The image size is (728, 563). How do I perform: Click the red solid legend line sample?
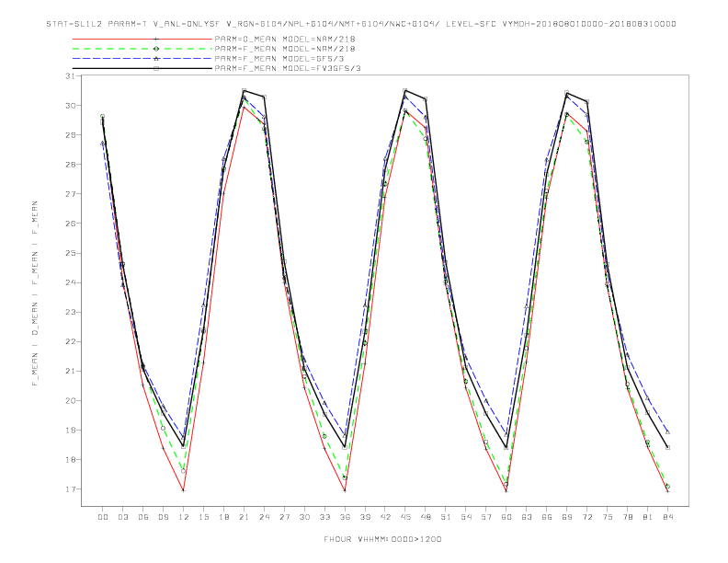tap(142, 39)
